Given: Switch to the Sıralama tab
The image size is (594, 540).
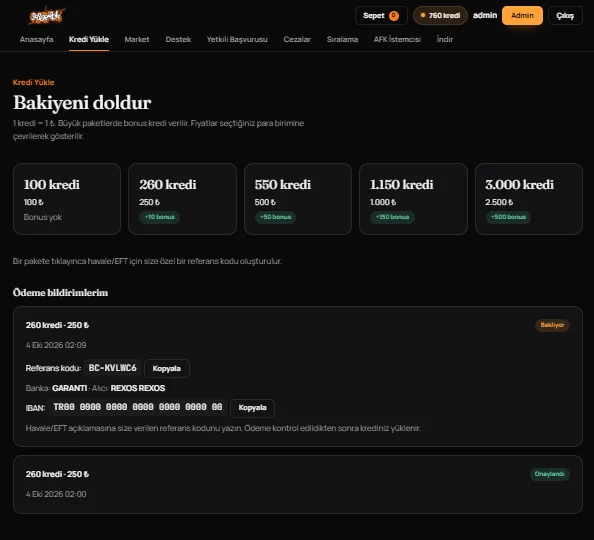Looking at the screenshot, I should [342, 39].
